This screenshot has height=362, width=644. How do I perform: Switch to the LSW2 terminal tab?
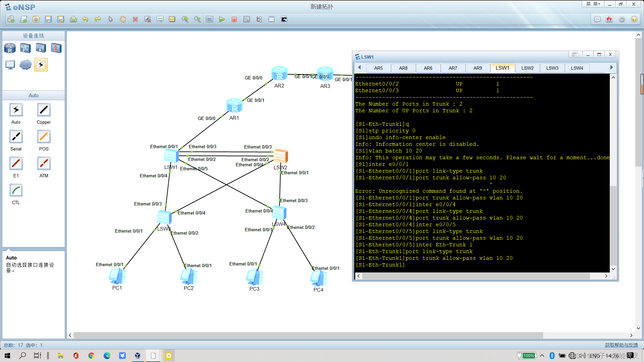click(527, 68)
